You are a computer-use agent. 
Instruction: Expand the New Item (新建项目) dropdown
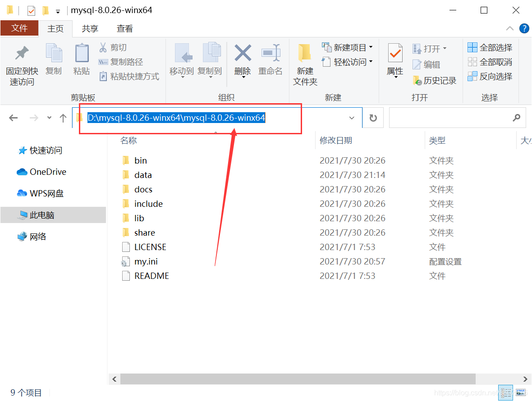pos(371,47)
